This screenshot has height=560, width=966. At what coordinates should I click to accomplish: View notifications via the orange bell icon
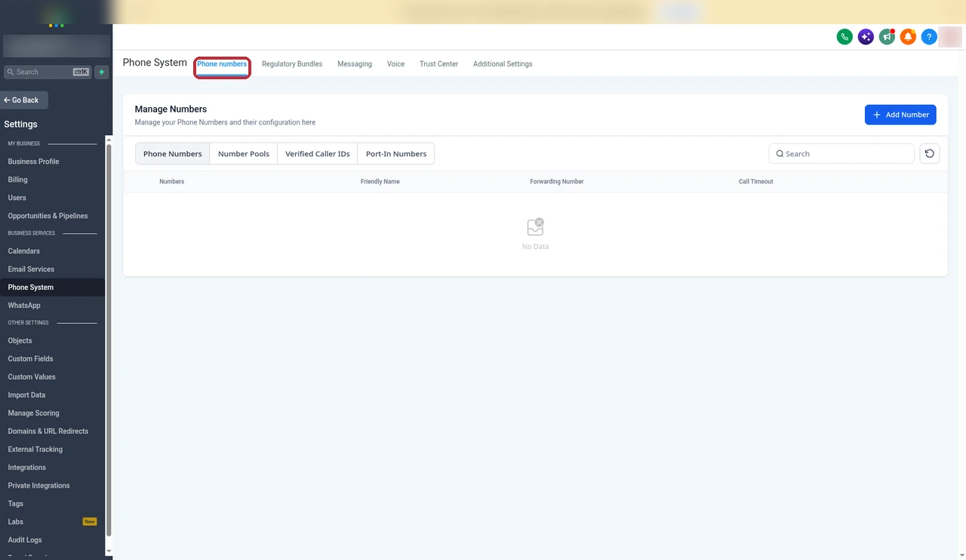908,36
